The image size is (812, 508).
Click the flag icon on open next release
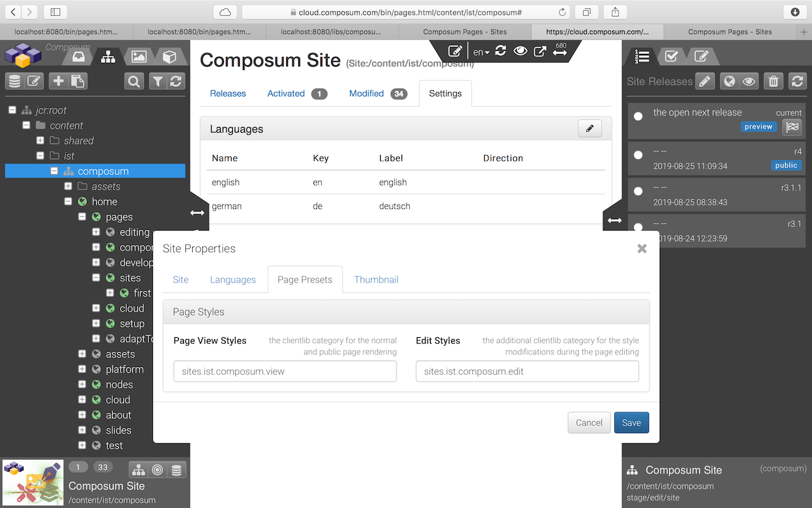click(792, 127)
